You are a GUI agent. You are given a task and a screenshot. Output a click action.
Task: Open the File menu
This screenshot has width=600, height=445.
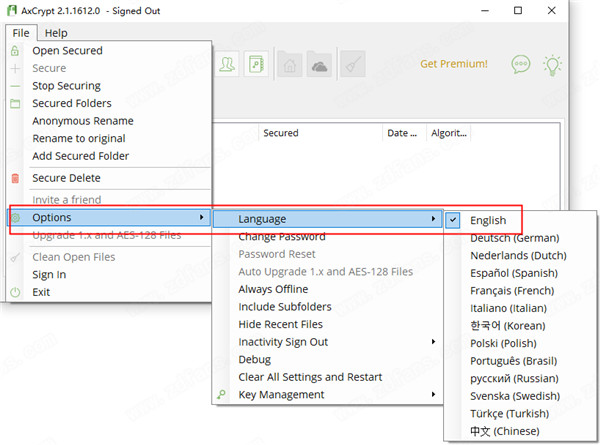point(21,33)
